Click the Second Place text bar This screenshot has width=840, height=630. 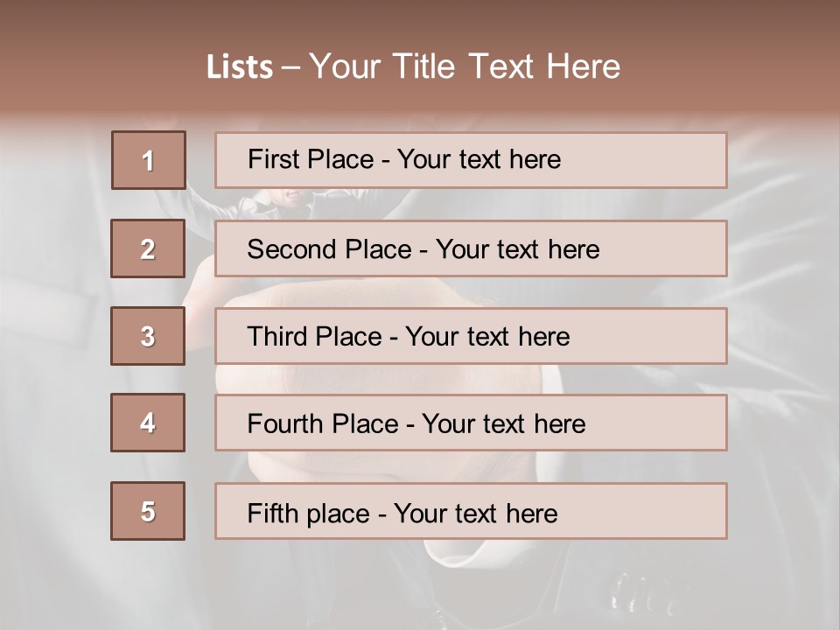click(x=471, y=248)
